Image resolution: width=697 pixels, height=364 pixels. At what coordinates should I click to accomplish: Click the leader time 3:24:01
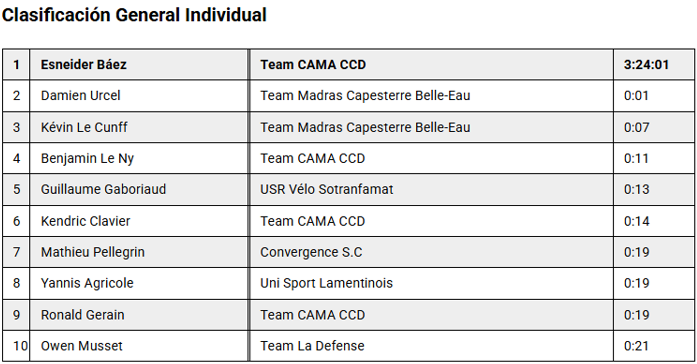[x=646, y=64]
